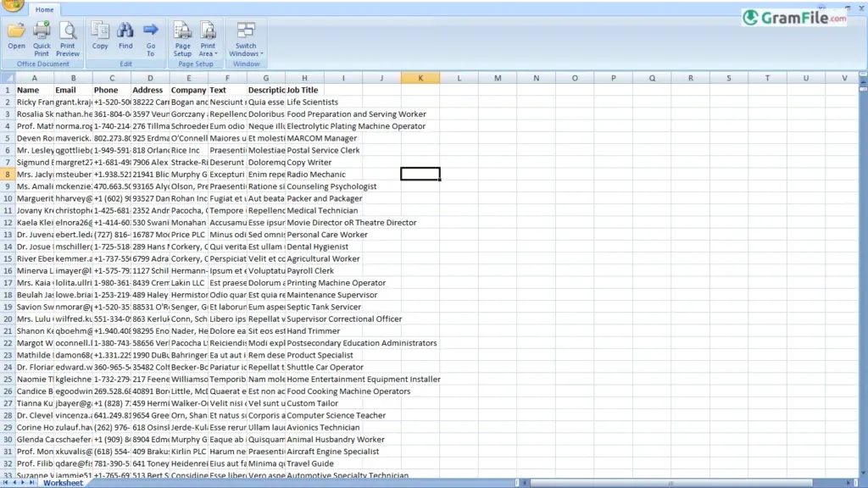Viewport: 868px width, 488px height.
Task: Click the Phone header cell
Action: click(112, 90)
